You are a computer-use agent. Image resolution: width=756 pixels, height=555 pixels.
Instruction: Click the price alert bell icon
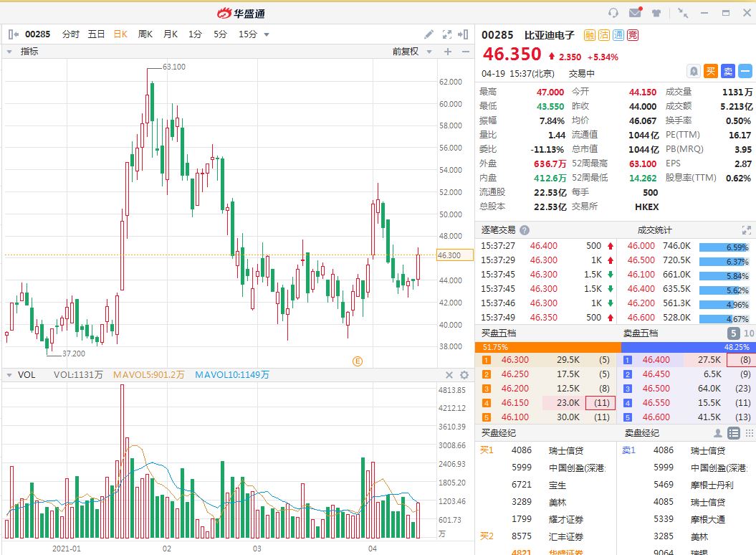point(694,71)
